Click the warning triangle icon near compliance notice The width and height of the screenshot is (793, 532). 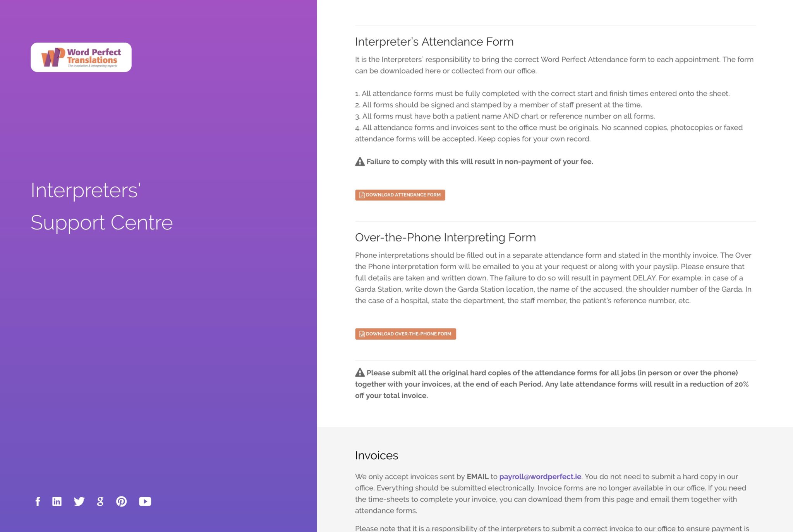pos(359,161)
